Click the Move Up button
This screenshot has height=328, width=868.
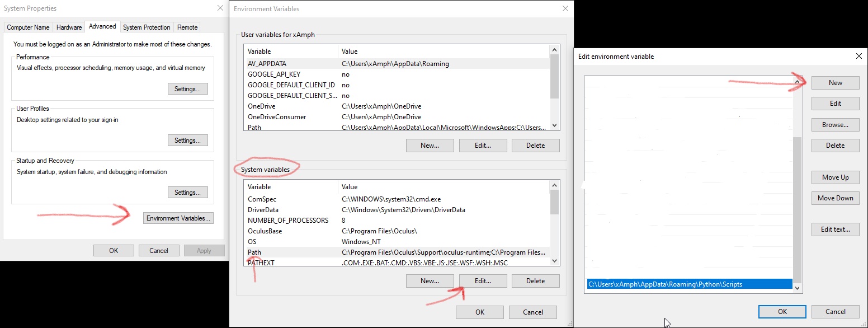(x=836, y=177)
